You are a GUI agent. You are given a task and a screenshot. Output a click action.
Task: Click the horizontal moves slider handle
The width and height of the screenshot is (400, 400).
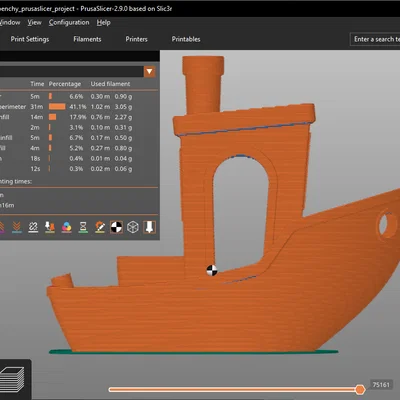pos(360,389)
